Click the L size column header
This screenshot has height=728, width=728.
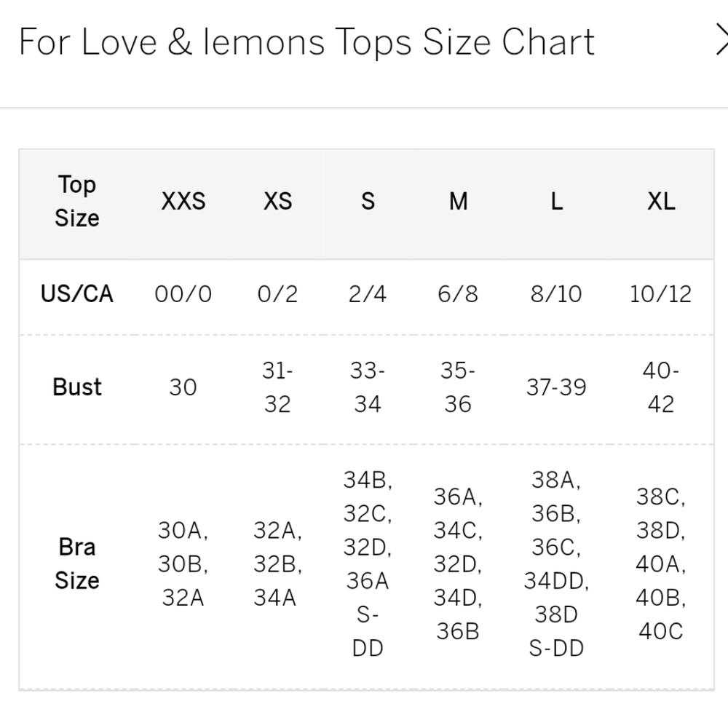tap(557, 202)
